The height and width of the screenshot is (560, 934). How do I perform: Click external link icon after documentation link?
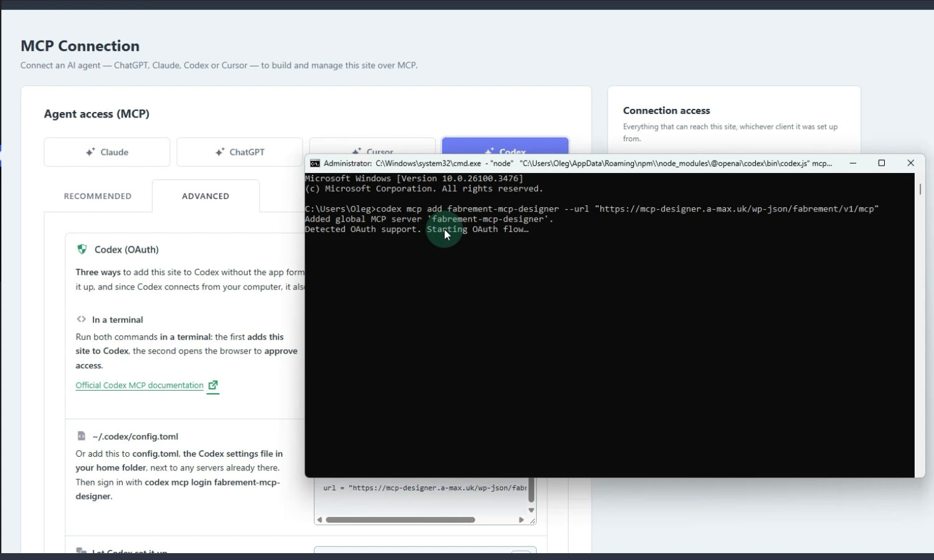pyautogui.click(x=213, y=385)
